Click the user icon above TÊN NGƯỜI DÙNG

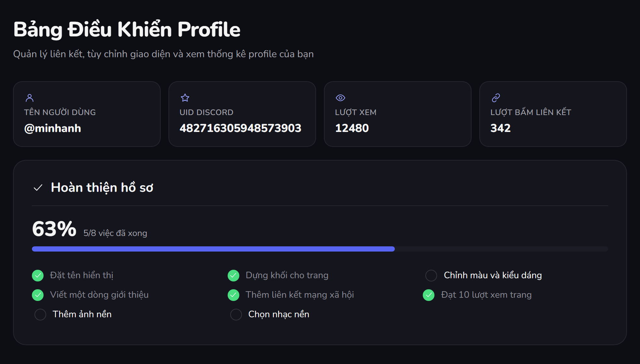tap(30, 98)
